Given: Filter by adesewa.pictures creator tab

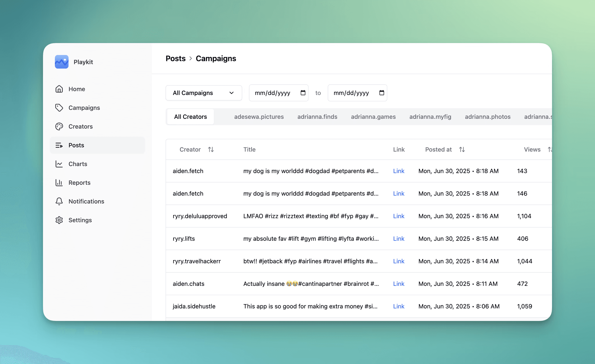Looking at the screenshot, I should (259, 117).
